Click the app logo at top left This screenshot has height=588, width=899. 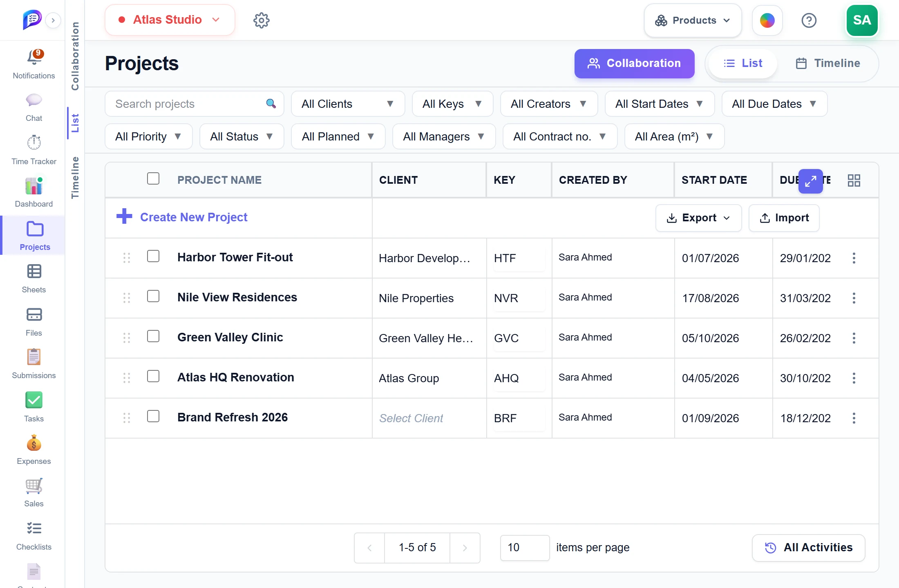pos(32,20)
